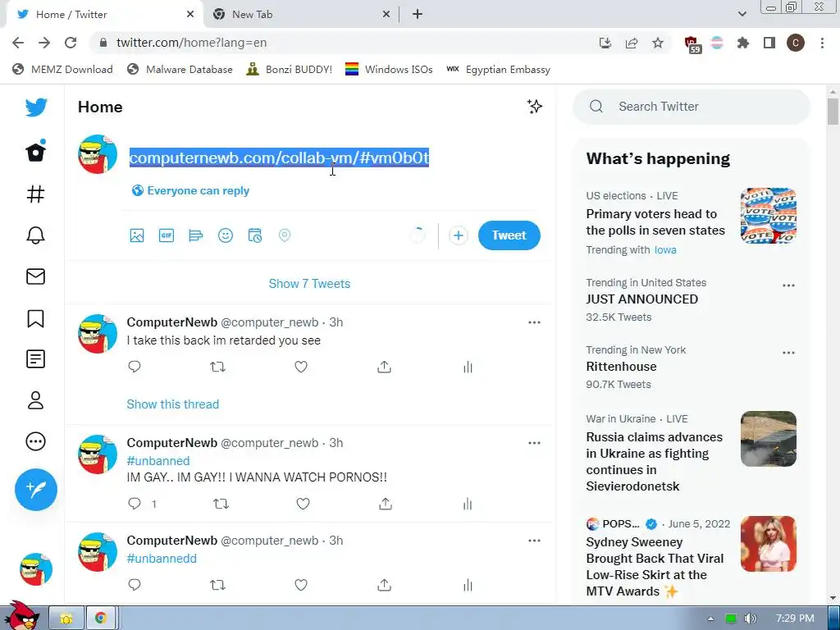The image size is (840, 630).
Task: Click the Chrome address bar
Action: [x=343, y=43]
